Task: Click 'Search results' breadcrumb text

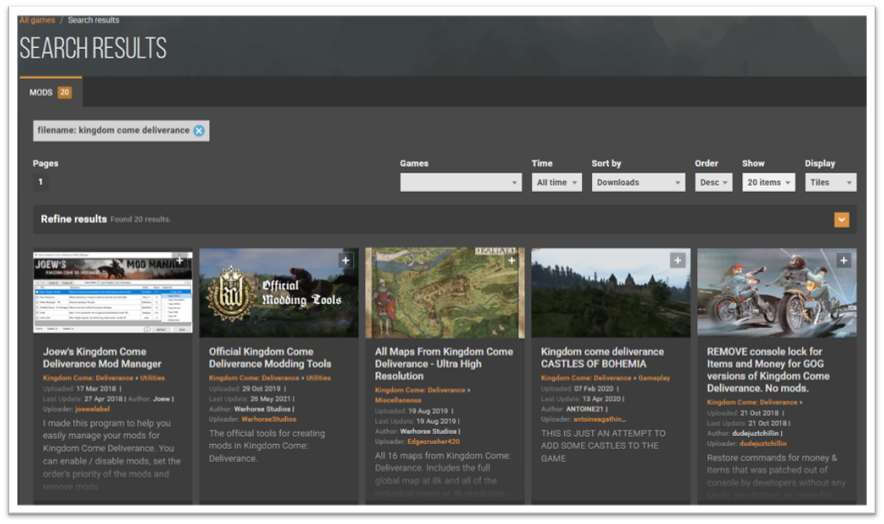Action: [94, 20]
